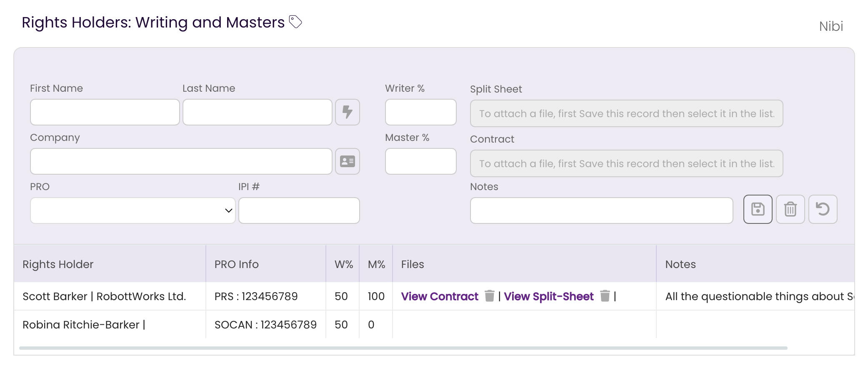Open the View Split-Sheet link

(x=549, y=296)
